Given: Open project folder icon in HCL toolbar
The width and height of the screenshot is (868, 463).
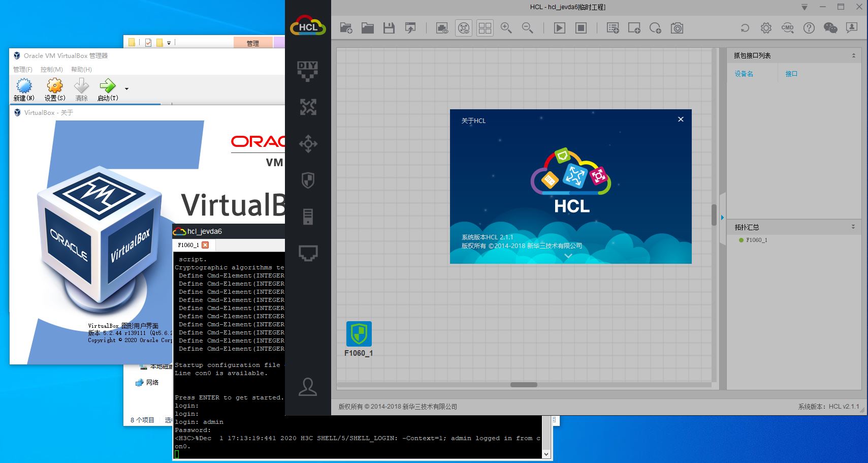Looking at the screenshot, I should tap(368, 28).
